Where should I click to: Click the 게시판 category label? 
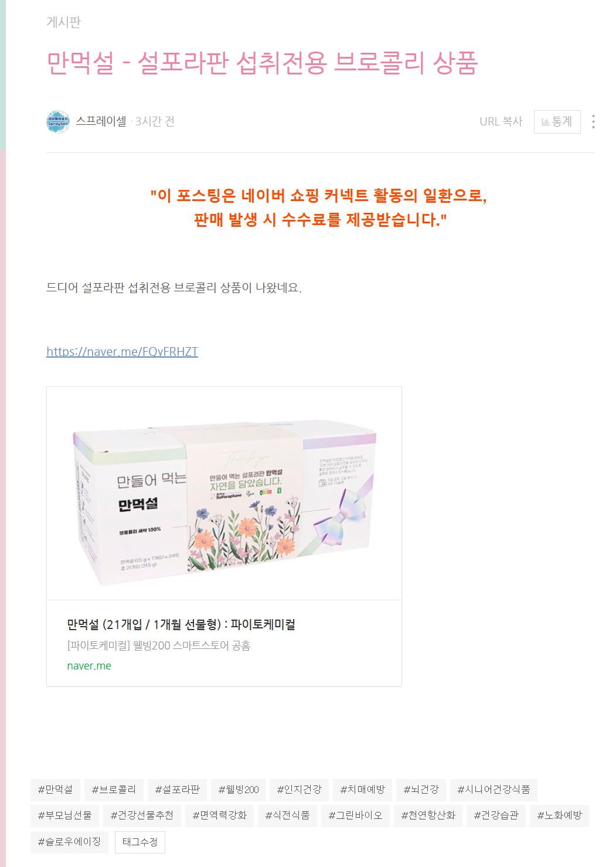click(63, 22)
